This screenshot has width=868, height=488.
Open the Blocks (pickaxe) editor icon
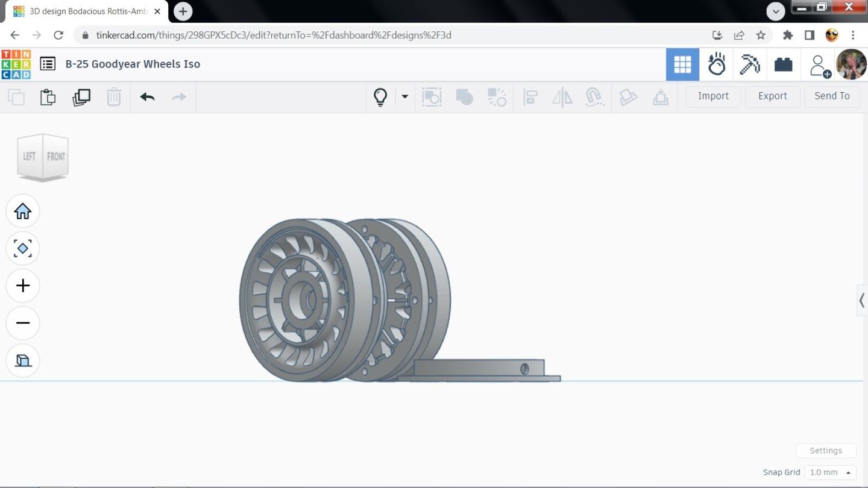750,64
